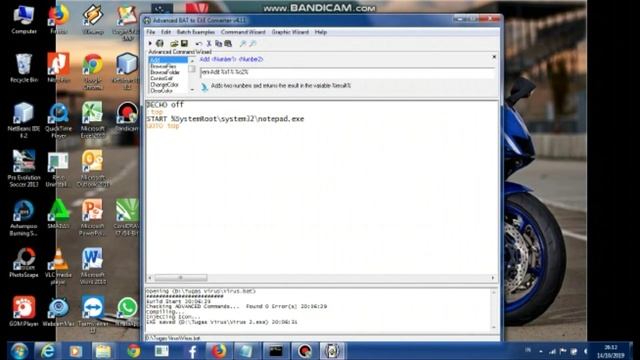
Task: Click the first magnifier Find toolbar icon
Action: tap(243, 43)
